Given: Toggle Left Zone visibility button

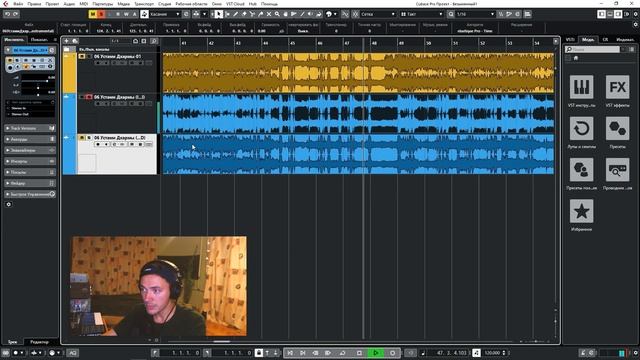Looking at the screenshot, I should click(602, 14).
